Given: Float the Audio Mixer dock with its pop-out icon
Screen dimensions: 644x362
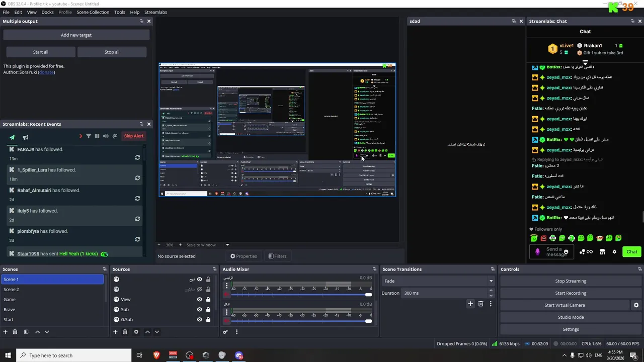Looking at the screenshot, I should (x=374, y=269).
